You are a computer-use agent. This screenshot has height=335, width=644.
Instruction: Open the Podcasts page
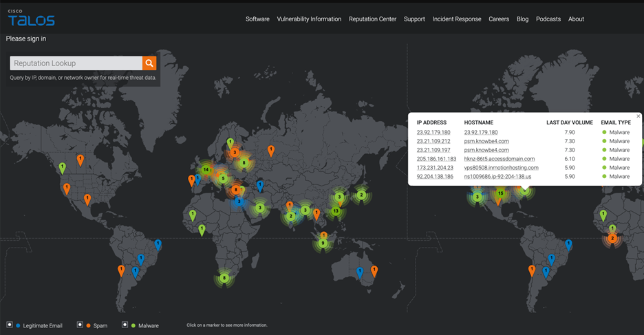[548, 19]
